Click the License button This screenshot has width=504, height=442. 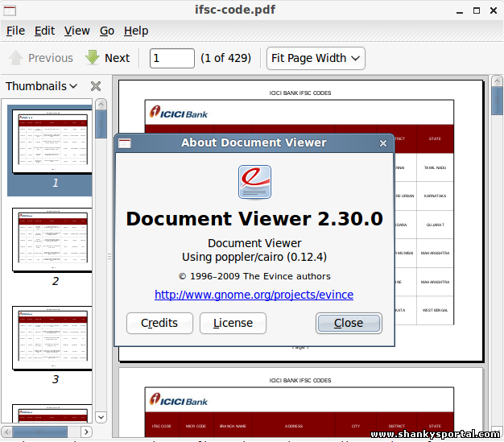tap(233, 323)
